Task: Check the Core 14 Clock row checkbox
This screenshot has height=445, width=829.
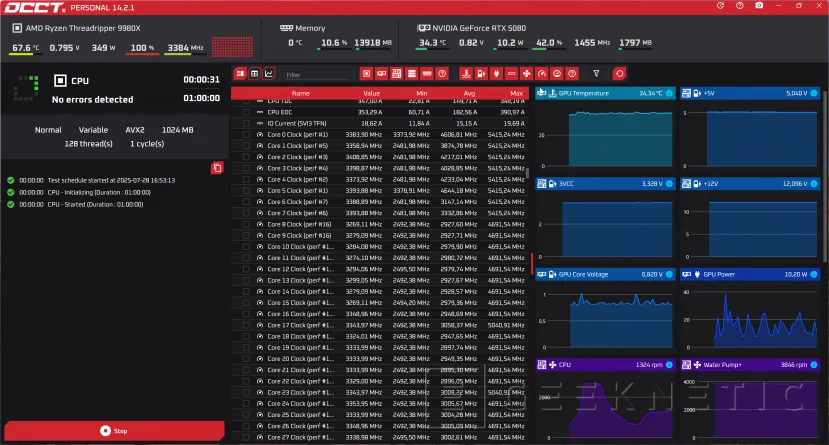Action: click(x=246, y=292)
